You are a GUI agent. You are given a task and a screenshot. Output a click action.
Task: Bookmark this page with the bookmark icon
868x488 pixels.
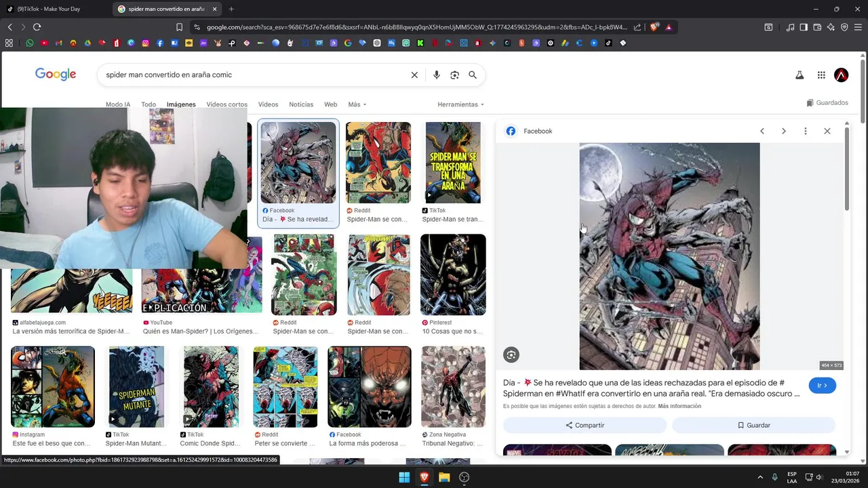pos(179,27)
